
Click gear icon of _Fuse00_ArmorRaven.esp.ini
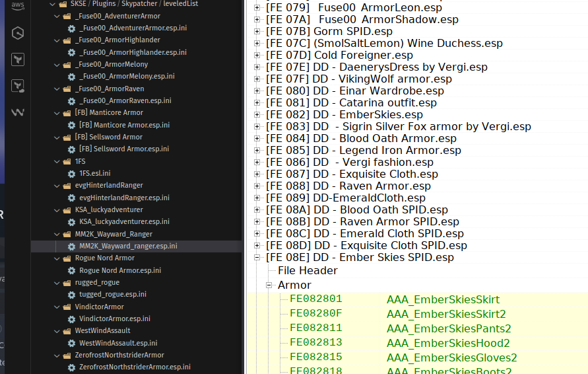(71, 100)
